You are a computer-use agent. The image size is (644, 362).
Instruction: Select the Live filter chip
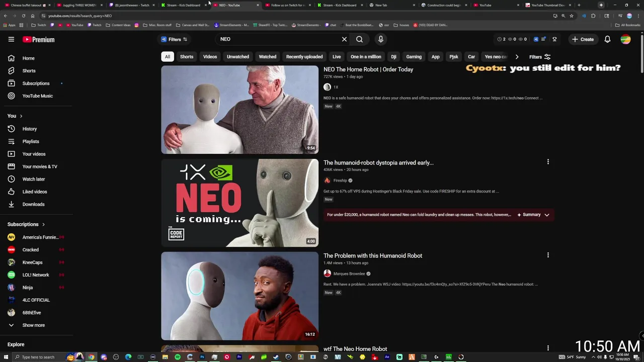coord(337,57)
